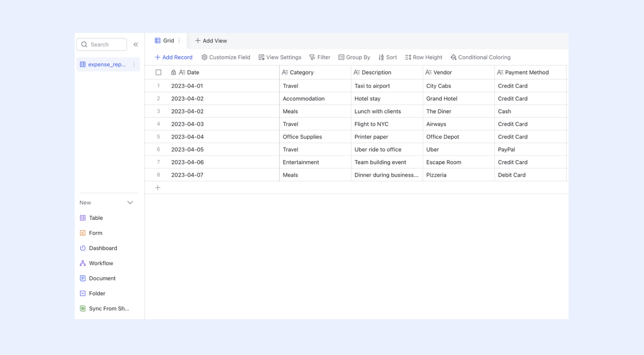Select cell 'Entertainment'
The width and height of the screenshot is (644, 355).
coord(315,162)
